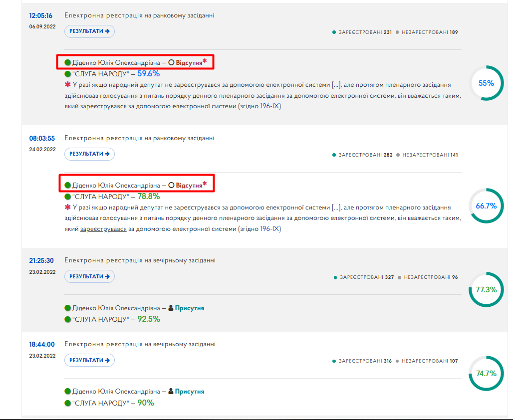Open РЕЗУЛЬТАТИ for the 21:25:30 registration

click(89, 276)
